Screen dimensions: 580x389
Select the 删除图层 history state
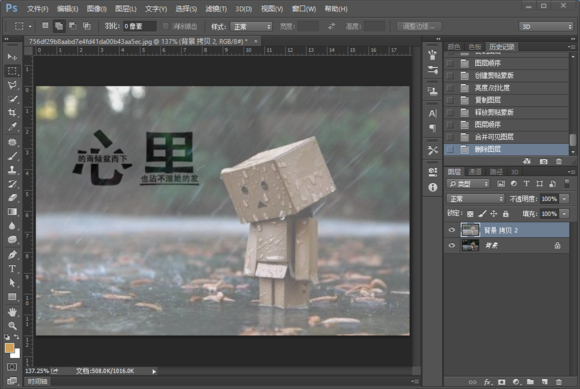click(x=506, y=149)
